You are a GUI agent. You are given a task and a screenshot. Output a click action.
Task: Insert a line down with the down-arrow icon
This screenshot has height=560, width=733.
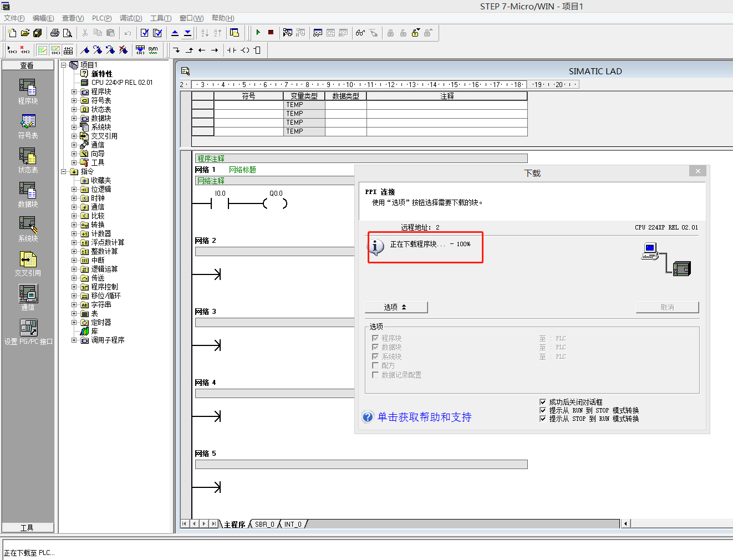coord(177,50)
